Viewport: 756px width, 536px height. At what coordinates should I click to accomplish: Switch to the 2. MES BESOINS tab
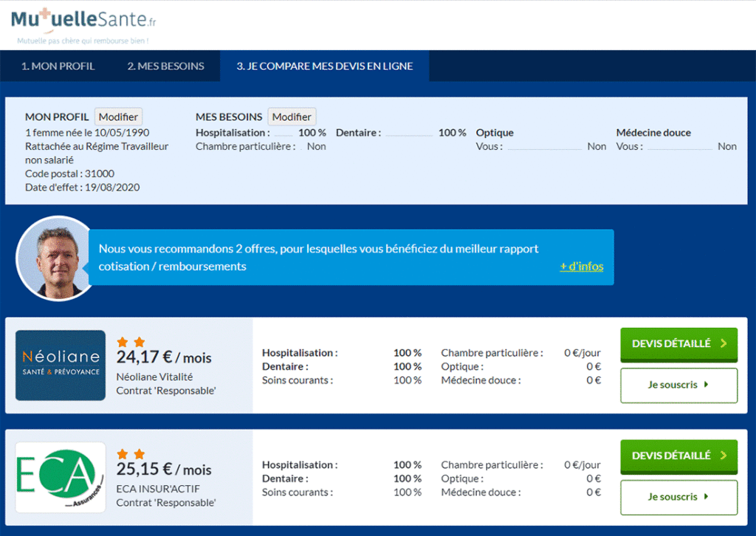pyautogui.click(x=165, y=66)
